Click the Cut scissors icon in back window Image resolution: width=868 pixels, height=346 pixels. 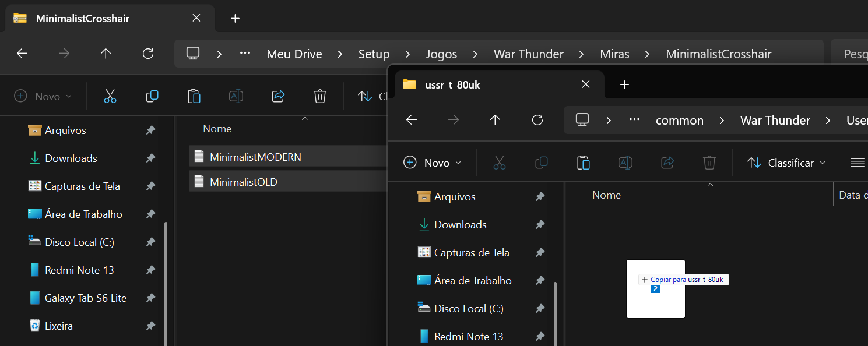click(110, 96)
